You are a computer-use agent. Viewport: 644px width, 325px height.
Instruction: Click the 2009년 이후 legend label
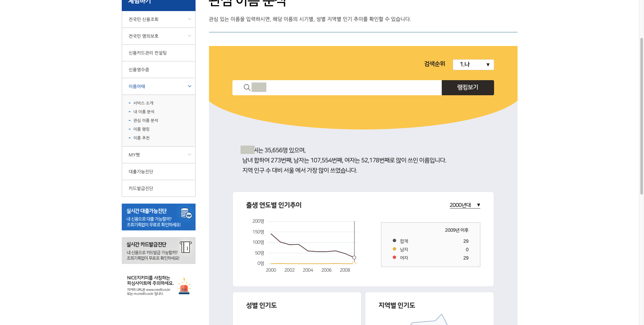pyautogui.click(x=457, y=230)
